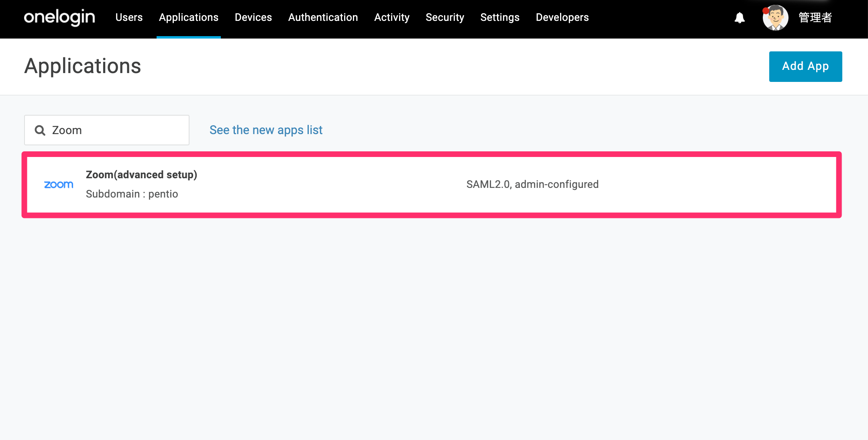Expand the 管理者 account menu
The width and height of the screenshot is (868, 440).
[815, 18]
